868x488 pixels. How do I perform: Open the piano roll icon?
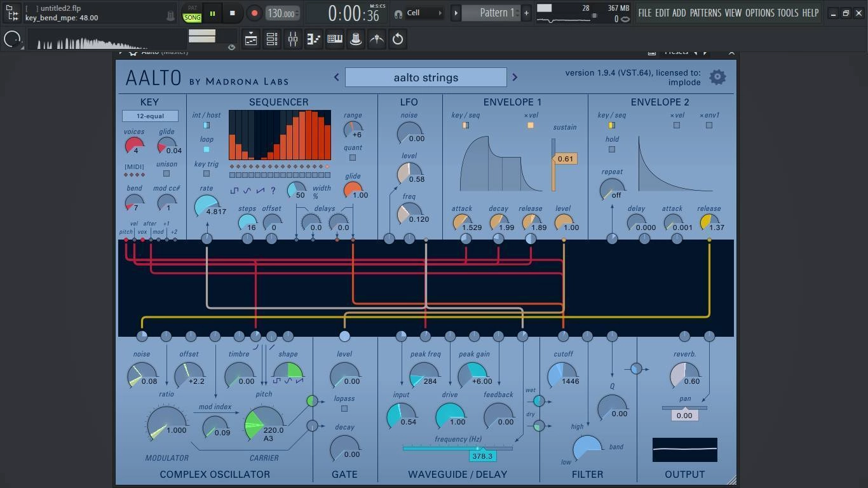point(335,39)
